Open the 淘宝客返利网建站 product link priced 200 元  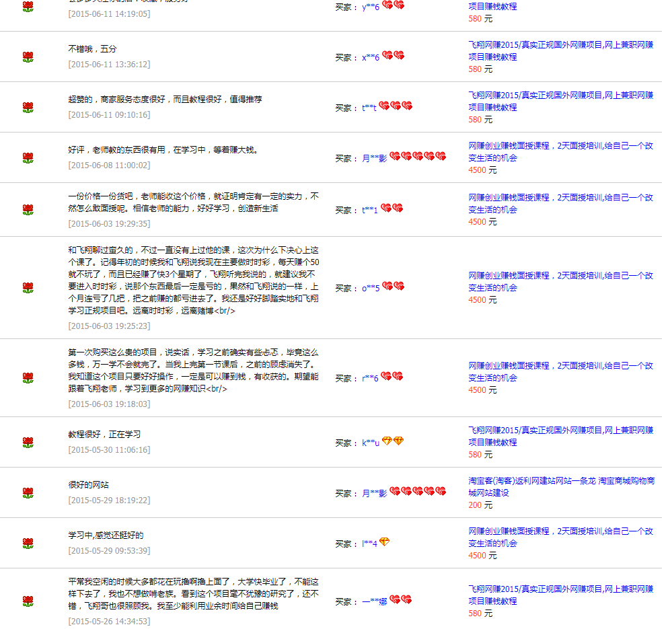[x=562, y=487]
